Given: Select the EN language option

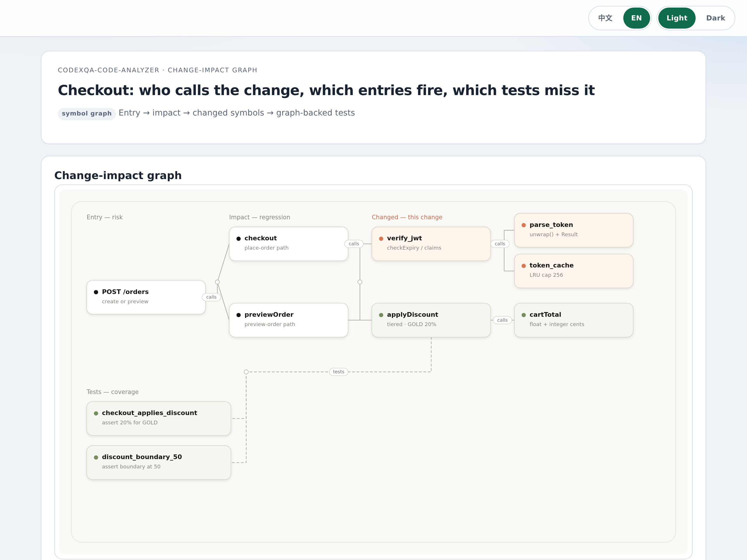Looking at the screenshot, I should 636,18.
